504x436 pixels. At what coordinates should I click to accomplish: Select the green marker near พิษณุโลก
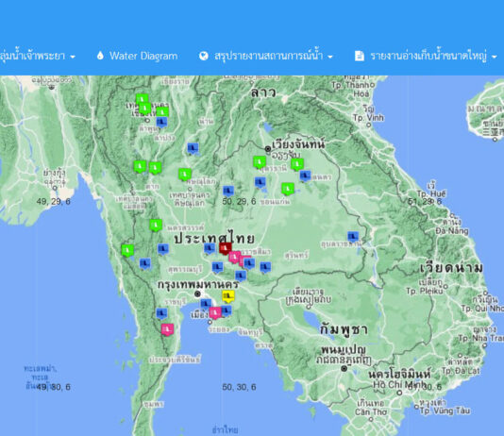[185, 175]
